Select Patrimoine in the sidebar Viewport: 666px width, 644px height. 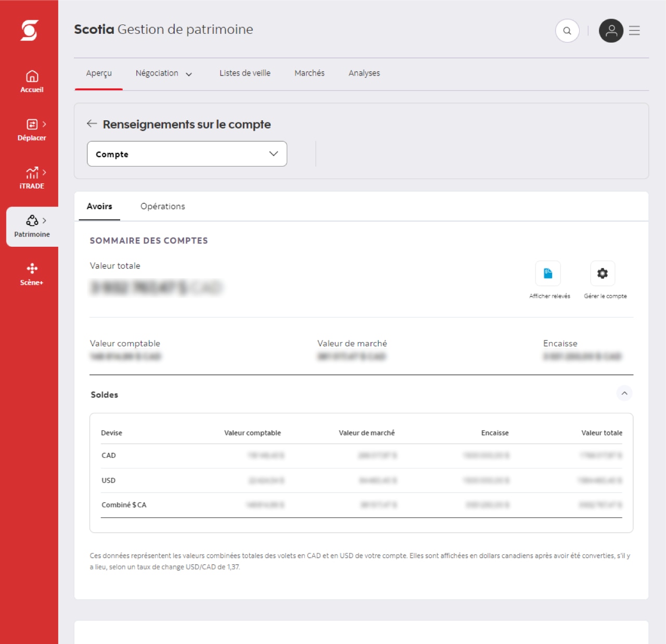coord(32,226)
